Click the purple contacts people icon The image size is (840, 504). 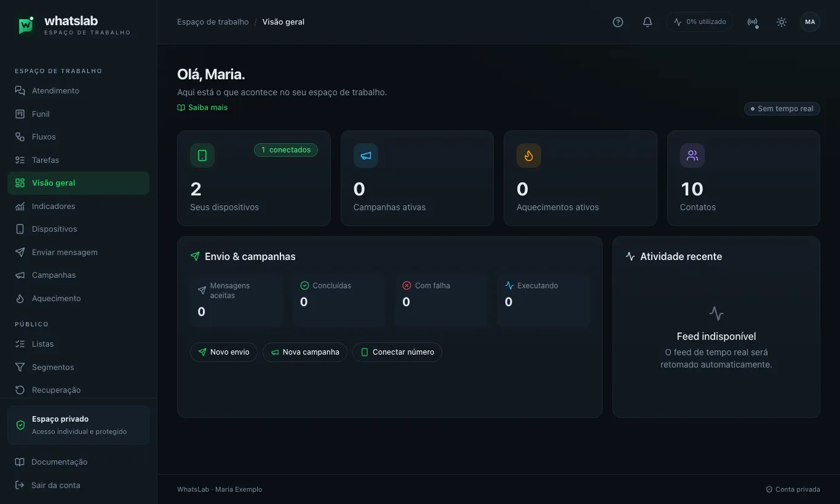692,156
